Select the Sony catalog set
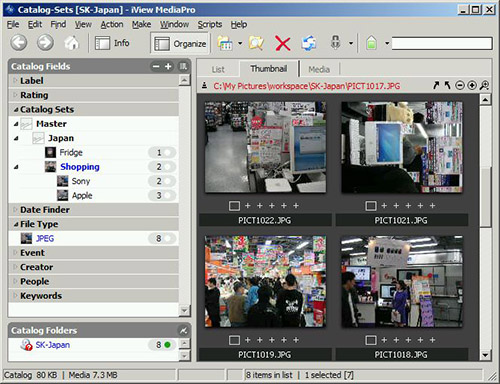500x384 pixels. pyautogui.click(x=81, y=181)
